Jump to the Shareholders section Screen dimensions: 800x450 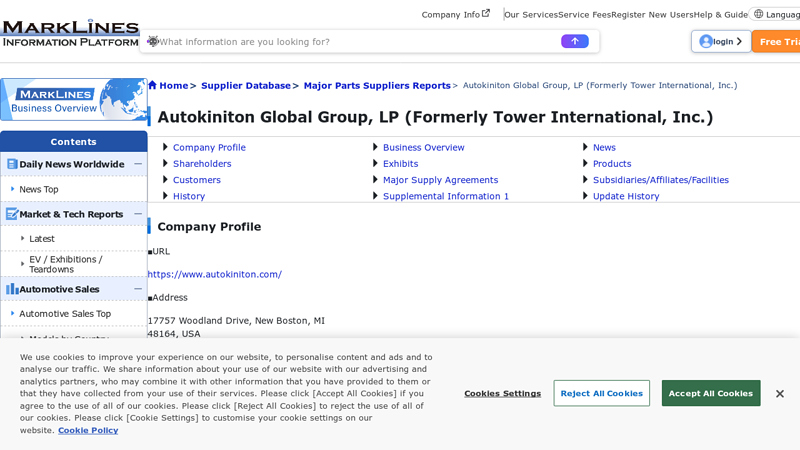(202, 164)
